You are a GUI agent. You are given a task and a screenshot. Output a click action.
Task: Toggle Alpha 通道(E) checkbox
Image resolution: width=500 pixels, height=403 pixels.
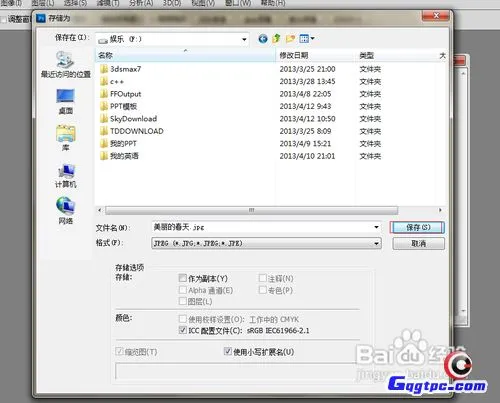click(x=182, y=290)
